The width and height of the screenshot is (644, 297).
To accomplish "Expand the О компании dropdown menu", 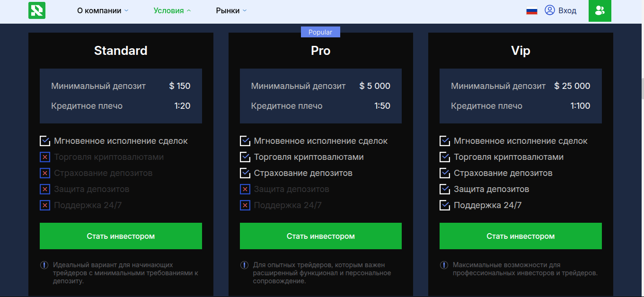I will click(x=103, y=10).
